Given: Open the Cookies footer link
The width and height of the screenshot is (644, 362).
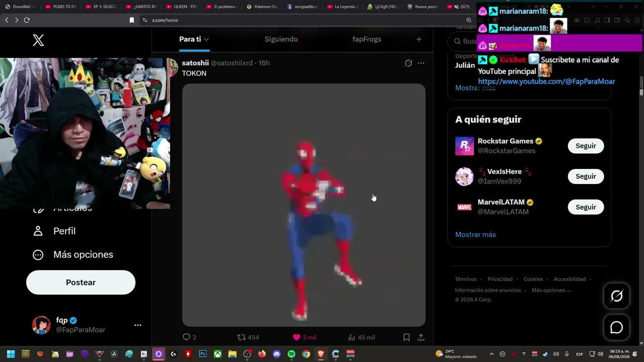Looking at the screenshot, I should (x=533, y=279).
